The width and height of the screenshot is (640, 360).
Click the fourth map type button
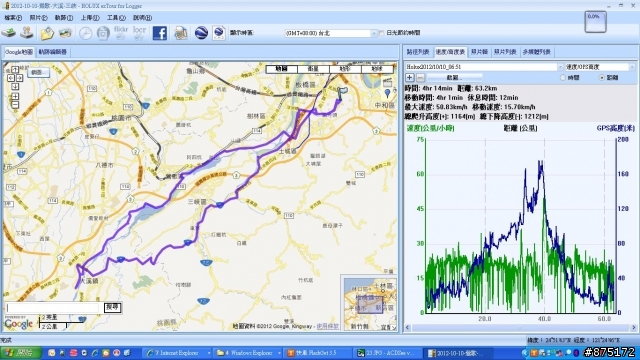[377, 69]
